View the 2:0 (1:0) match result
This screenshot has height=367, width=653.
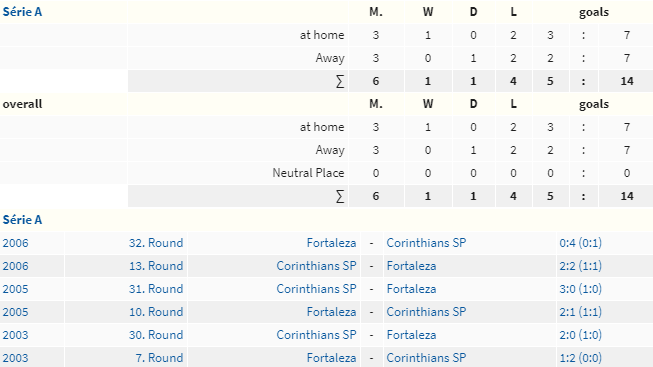pos(581,335)
